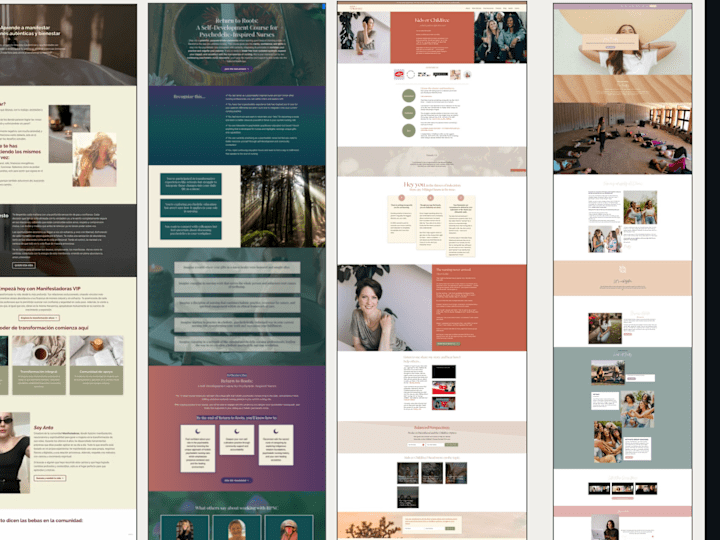Open the third testimonial portrait with hat
The width and height of the screenshot is (720, 540).
[x=289, y=528]
